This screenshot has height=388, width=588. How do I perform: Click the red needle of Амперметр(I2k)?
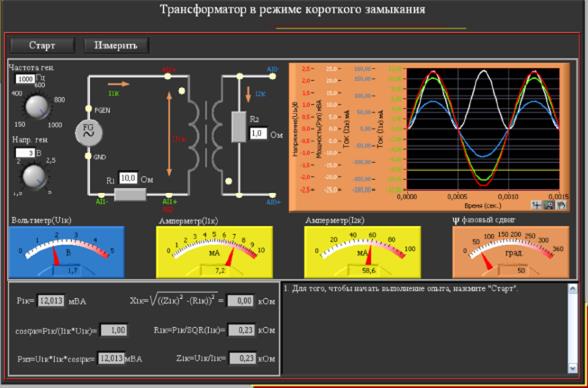point(369,256)
